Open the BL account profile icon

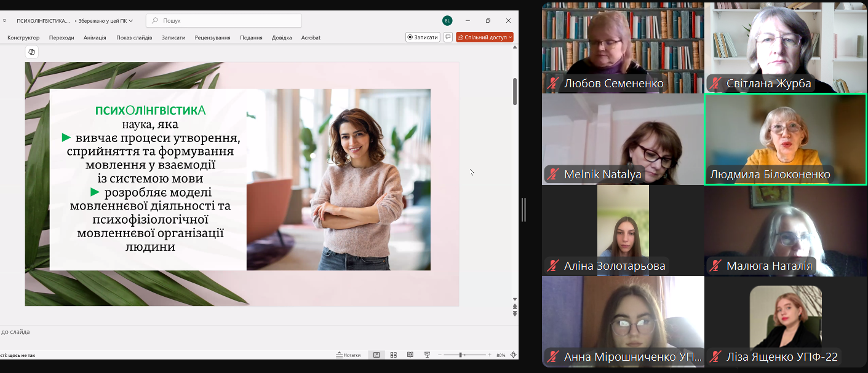click(x=447, y=21)
